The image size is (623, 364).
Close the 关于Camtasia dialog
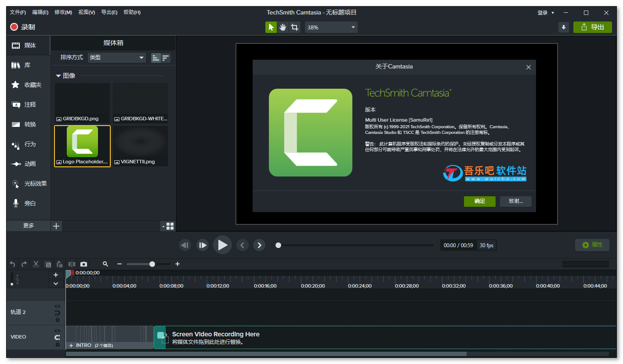(529, 67)
